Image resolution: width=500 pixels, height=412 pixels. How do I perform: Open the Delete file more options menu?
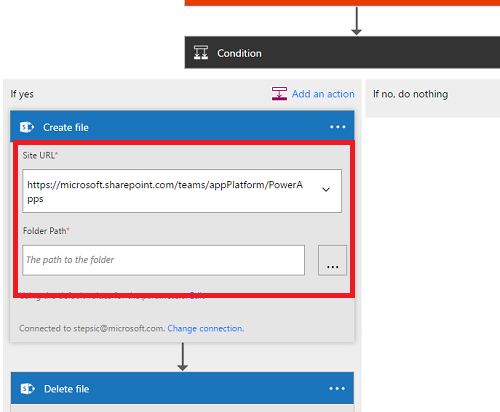(337, 389)
